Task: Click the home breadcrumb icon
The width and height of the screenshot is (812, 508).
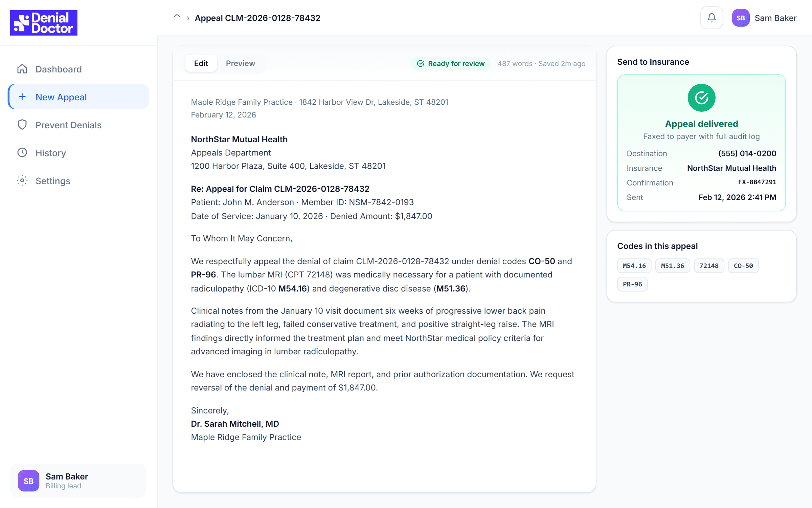Action: pos(177,17)
